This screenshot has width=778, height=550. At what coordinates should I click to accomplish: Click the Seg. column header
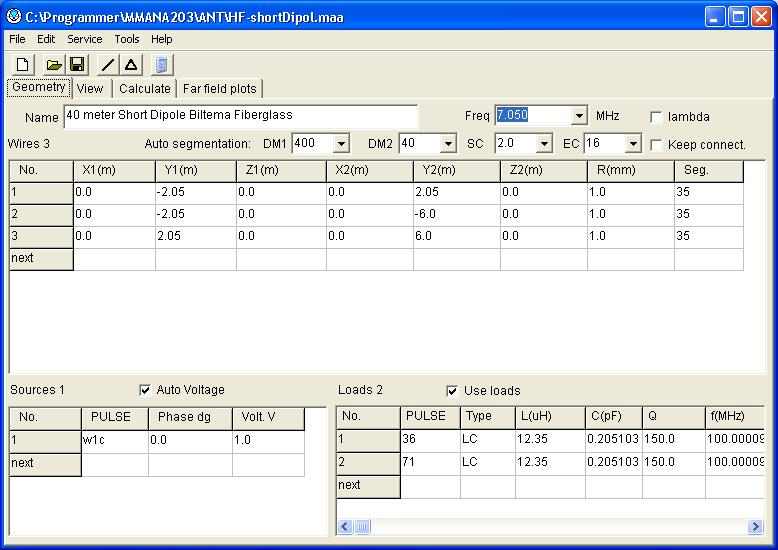(709, 171)
